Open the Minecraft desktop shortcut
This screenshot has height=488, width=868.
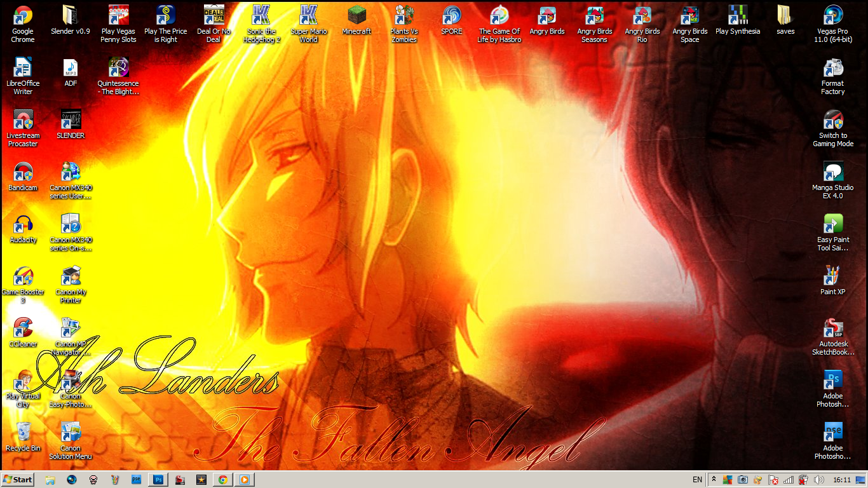point(356,15)
